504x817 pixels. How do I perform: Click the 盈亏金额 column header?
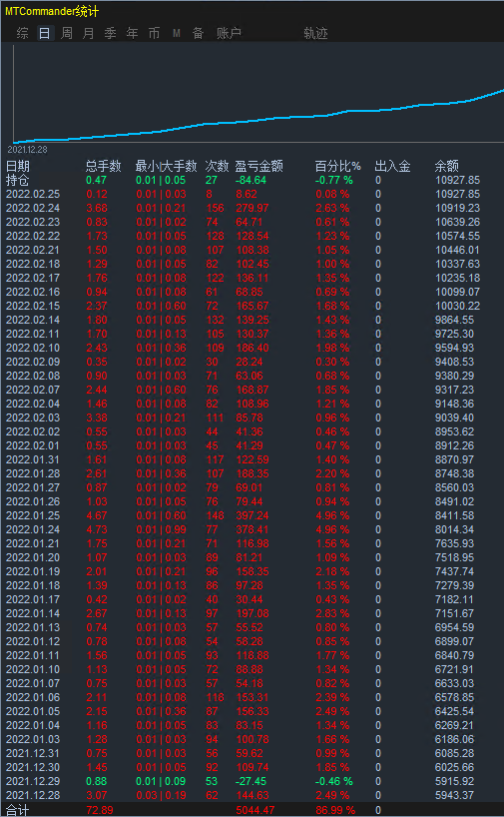point(258,166)
